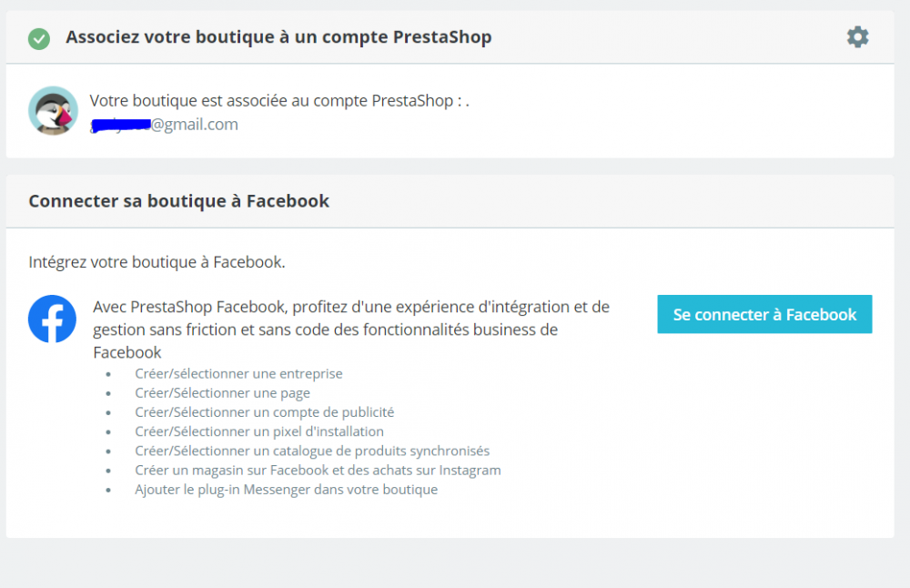910x588 pixels.
Task: Click the green checkmark status icon
Action: [x=39, y=38]
